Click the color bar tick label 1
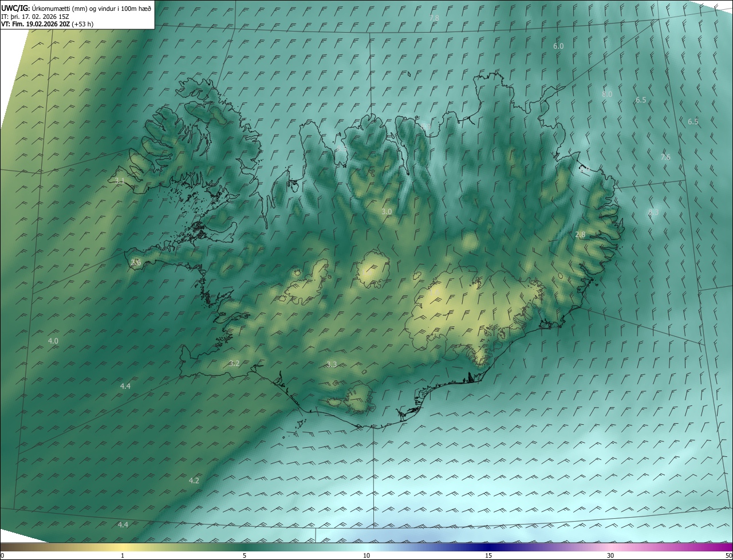 pyautogui.click(x=123, y=555)
